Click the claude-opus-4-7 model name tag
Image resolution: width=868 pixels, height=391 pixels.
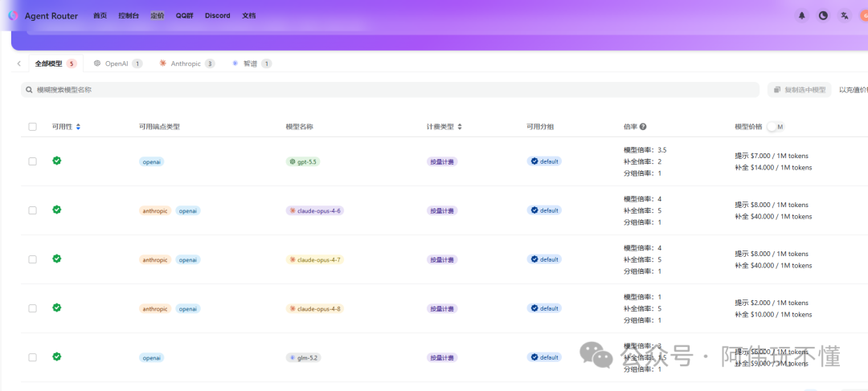(x=315, y=259)
